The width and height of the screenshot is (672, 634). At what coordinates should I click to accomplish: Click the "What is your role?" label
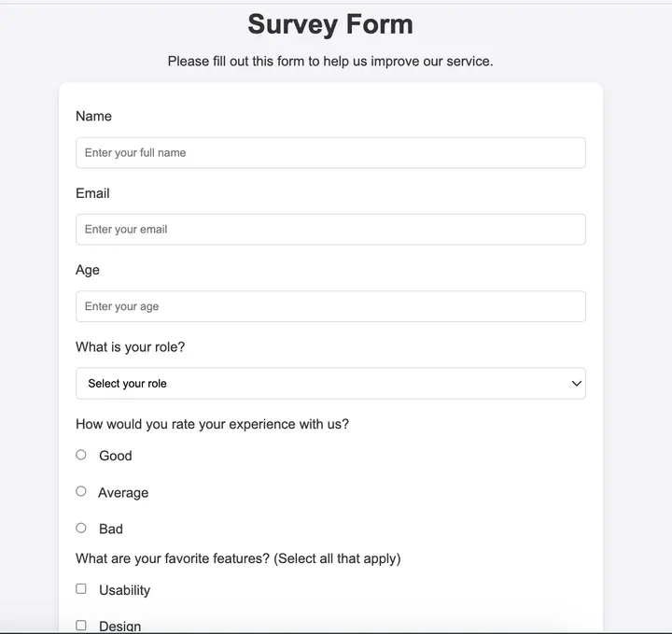[x=131, y=347]
